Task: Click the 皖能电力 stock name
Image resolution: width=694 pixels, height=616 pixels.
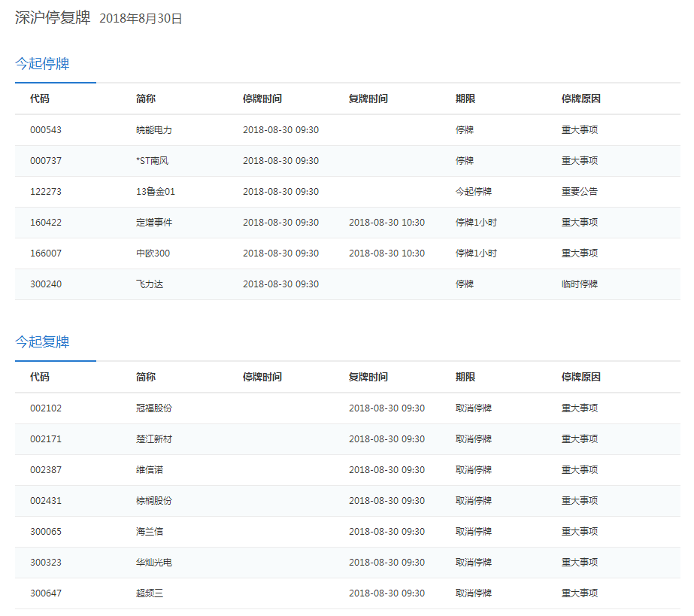Action: click(x=154, y=130)
